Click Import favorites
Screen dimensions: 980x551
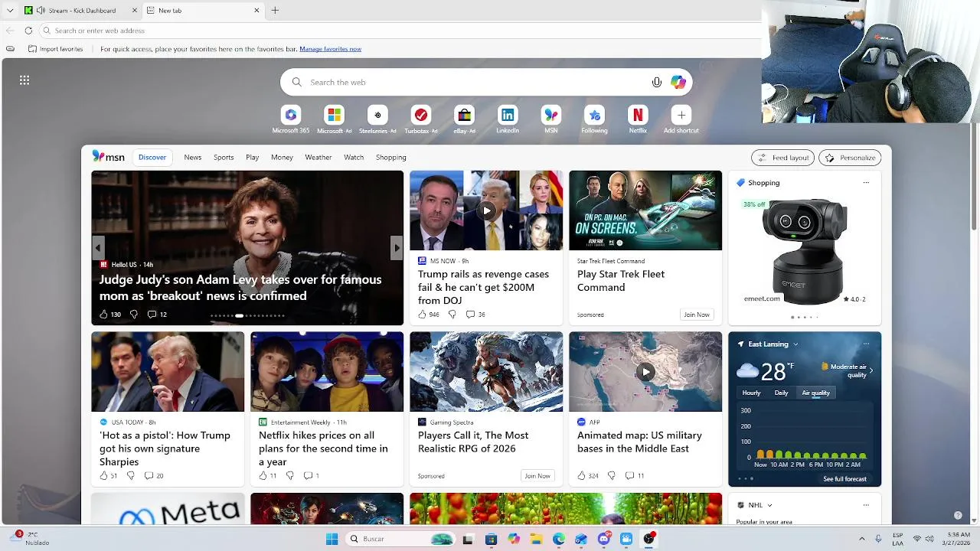(x=55, y=49)
